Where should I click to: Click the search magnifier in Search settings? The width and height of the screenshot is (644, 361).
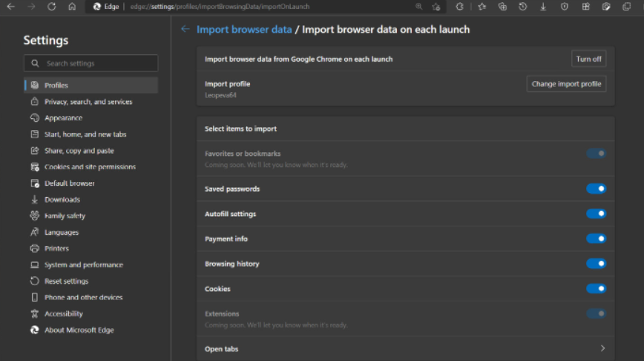tap(35, 63)
